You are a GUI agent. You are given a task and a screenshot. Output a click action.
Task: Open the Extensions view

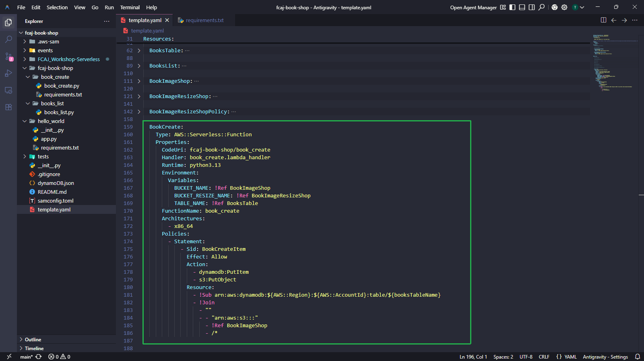pyautogui.click(x=8, y=107)
